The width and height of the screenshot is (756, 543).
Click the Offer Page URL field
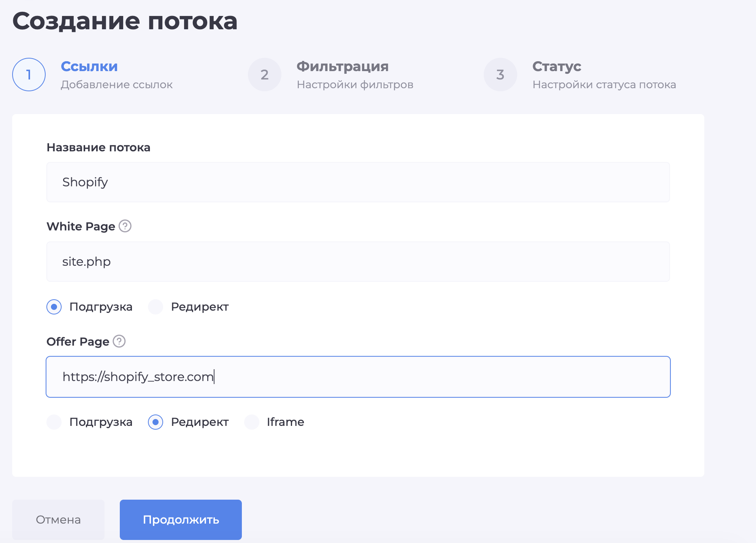point(358,377)
